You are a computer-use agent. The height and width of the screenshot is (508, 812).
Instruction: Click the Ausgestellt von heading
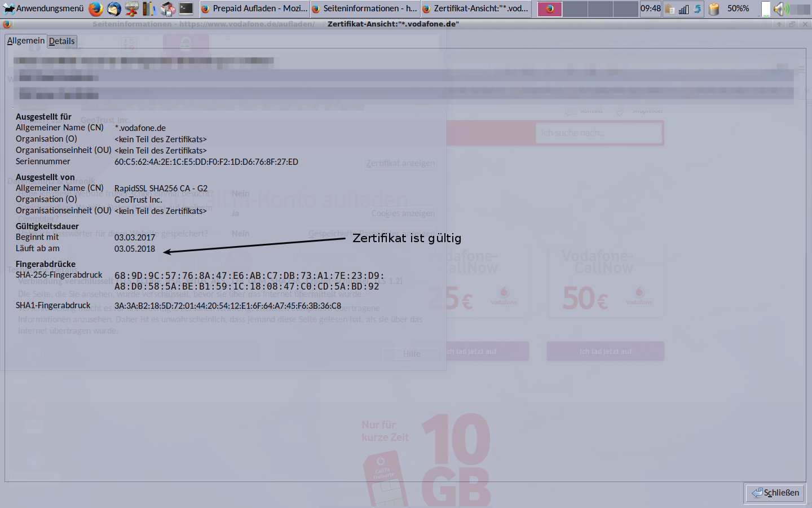tap(45, 177)
